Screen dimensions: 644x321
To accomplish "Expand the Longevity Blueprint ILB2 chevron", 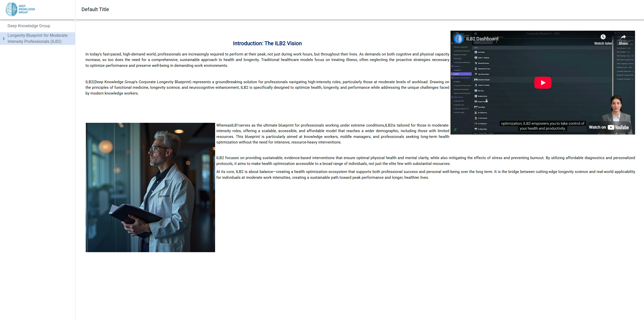I will tap(4, 39).
